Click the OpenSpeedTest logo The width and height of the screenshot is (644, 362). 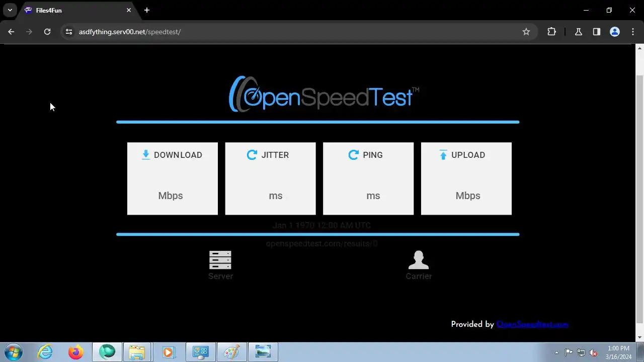click(324, 94)
